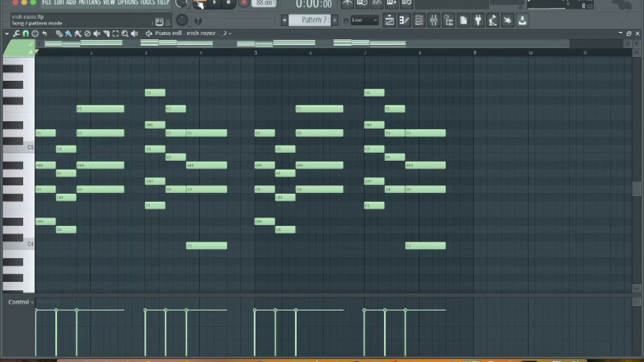Click the F1 help hint button

click(x=159, y=21)
